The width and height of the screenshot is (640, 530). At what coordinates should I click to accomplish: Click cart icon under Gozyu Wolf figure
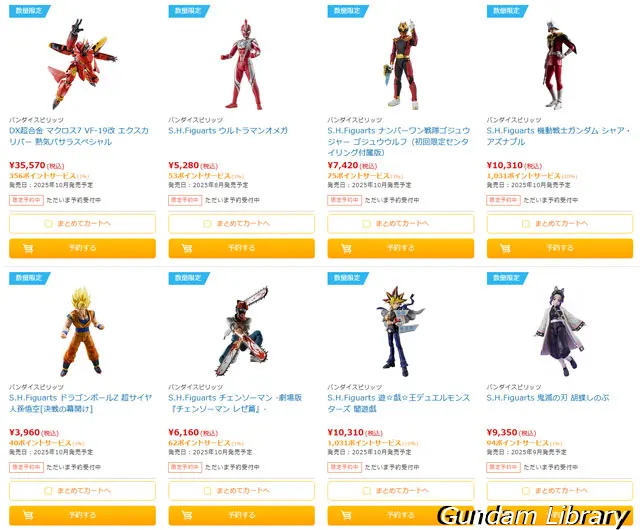[x=346, y=248]
